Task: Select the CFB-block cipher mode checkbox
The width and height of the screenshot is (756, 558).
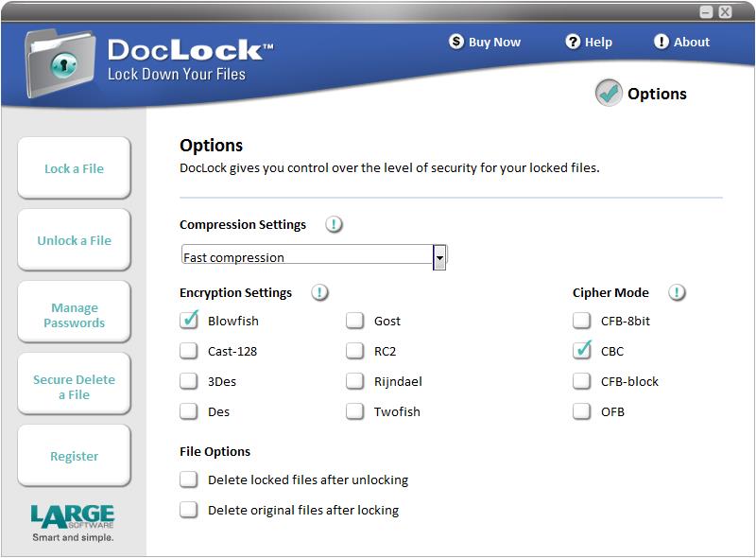Action: 581,381
